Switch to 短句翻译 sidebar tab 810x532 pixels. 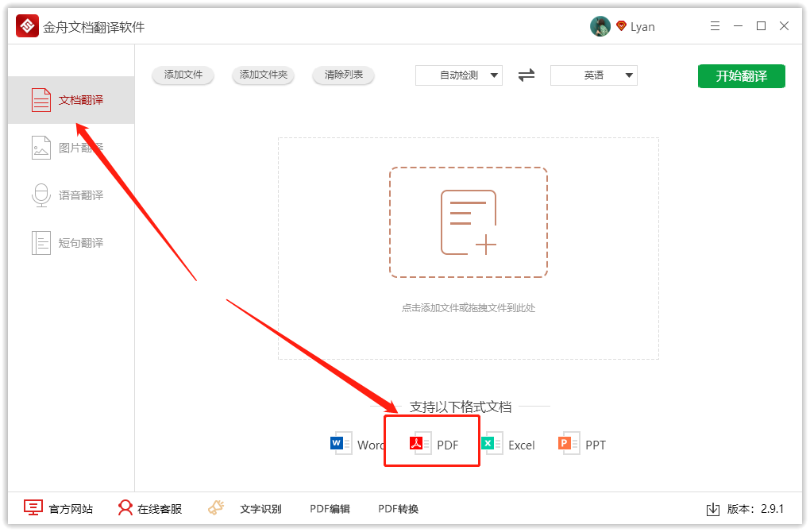tap(71, 243)
